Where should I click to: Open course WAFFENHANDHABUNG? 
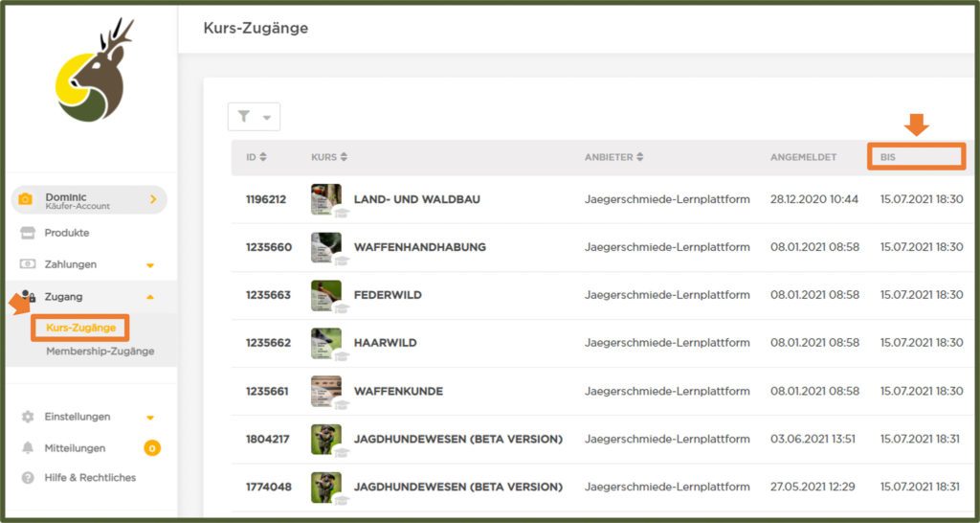point(420,247)
